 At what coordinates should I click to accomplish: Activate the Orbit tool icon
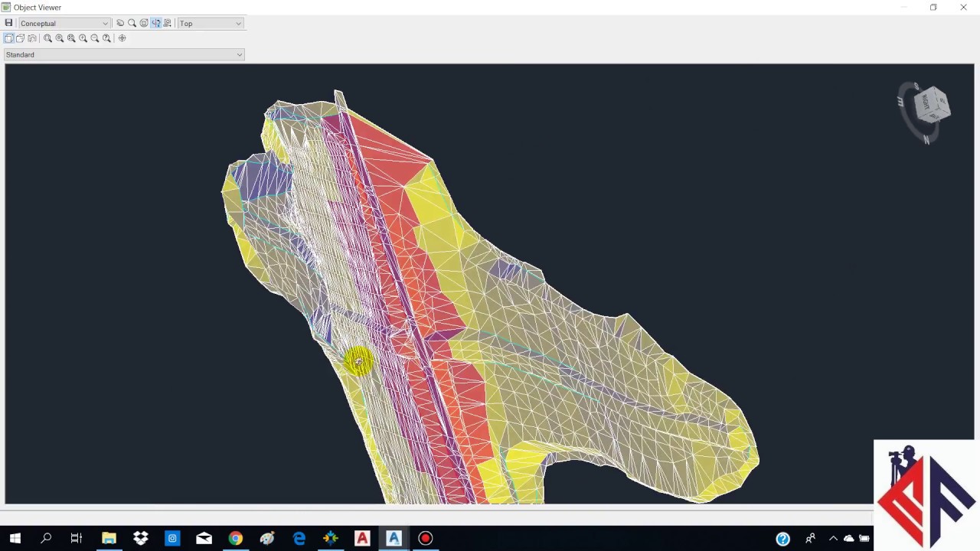pos(144,23)
